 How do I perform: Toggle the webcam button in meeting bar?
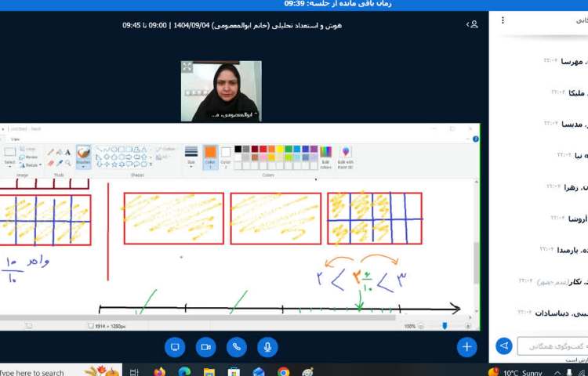coord(206,347)
